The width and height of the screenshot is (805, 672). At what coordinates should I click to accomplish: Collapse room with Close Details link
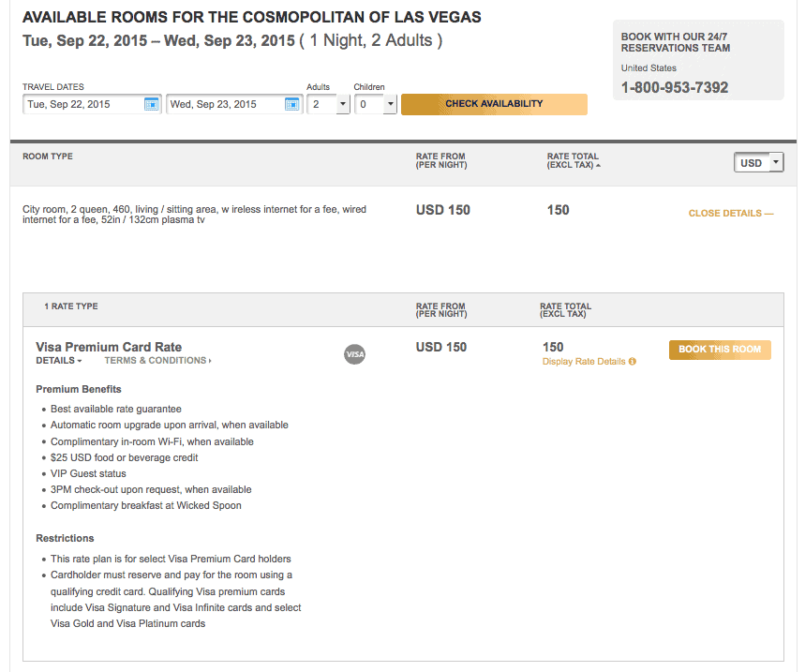point(731,213)
